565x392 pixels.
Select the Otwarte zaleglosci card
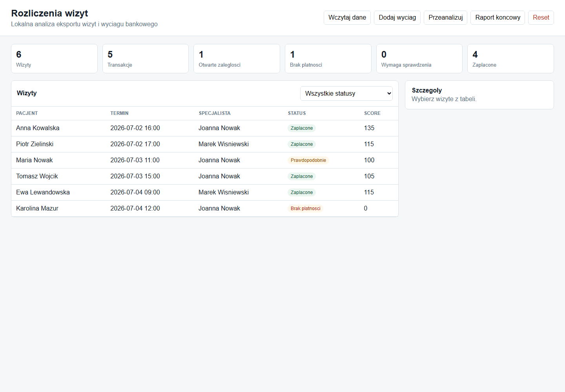(x=237, y=58)
